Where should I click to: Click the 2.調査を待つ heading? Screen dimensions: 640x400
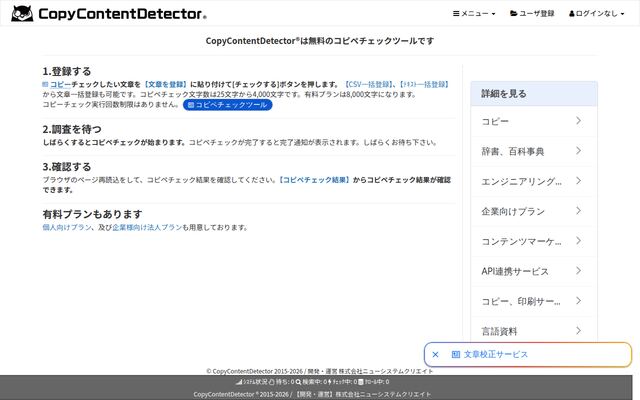[x=72, y=129]
